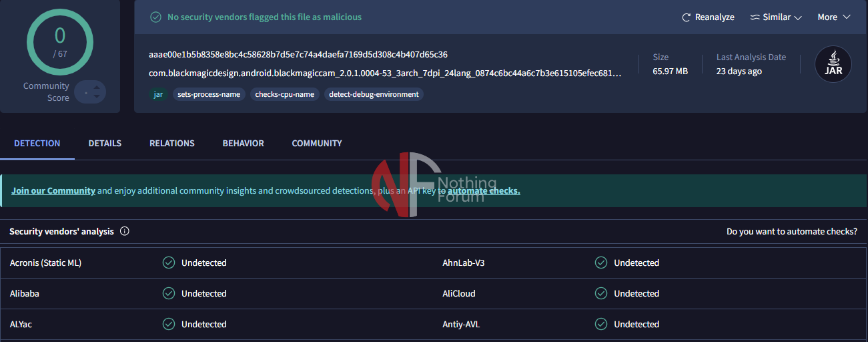This screenshot has height=342, width=868.
Task: Upvote the community score arrow
Action: pyautogui.click(x=97, y=87)
